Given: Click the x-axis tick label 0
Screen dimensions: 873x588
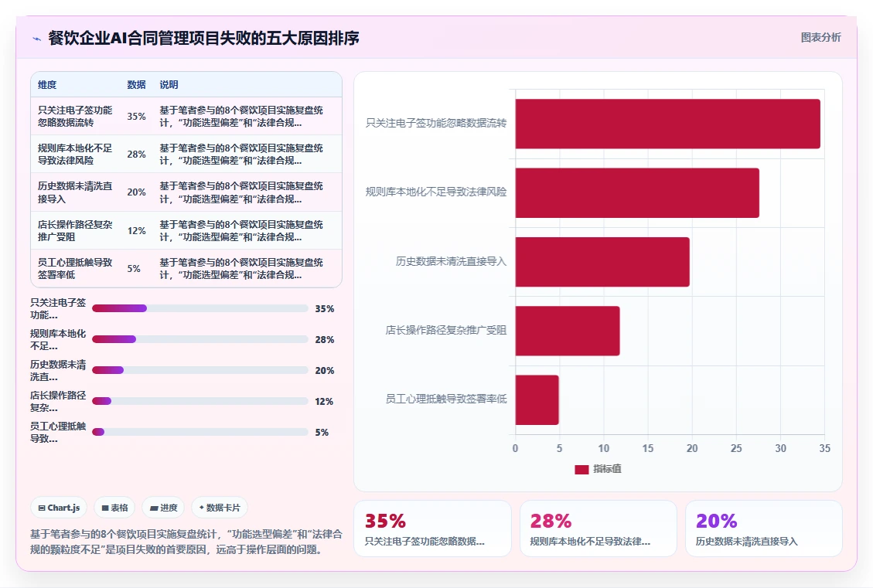Looking at the screenshot, I should click(515, 448).
